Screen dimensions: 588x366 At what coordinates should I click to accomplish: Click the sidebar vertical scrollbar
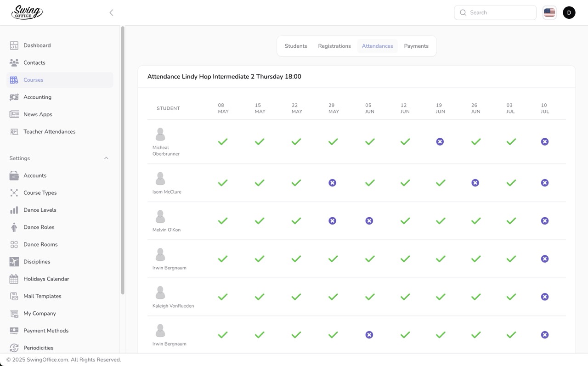pyautogui.click(x=123, y=160)
